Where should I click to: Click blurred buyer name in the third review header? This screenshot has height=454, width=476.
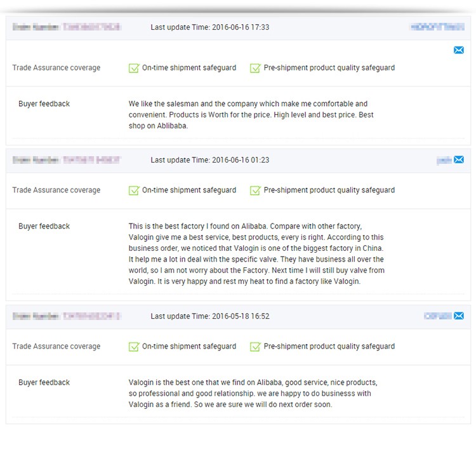pos(437,316)
